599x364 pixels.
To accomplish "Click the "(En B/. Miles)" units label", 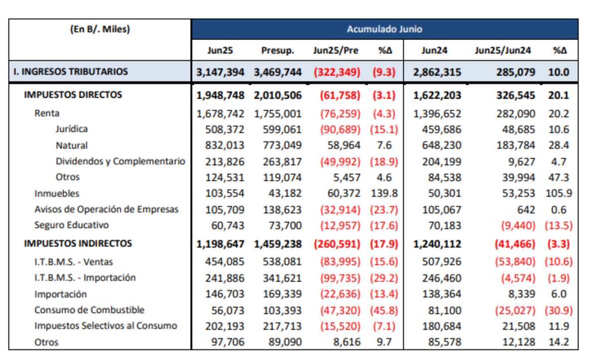I will [x=100, y=29].
